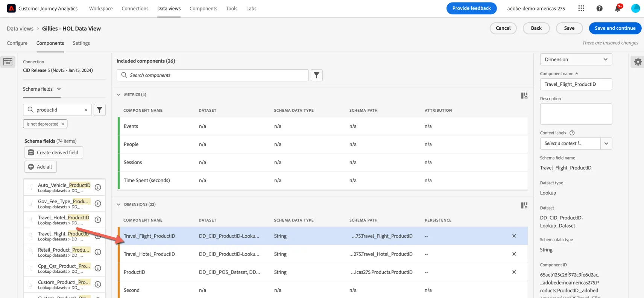Collapse the Metrics (4) section
The height and width of the screenshot is (298, 644).
(118, 95)
